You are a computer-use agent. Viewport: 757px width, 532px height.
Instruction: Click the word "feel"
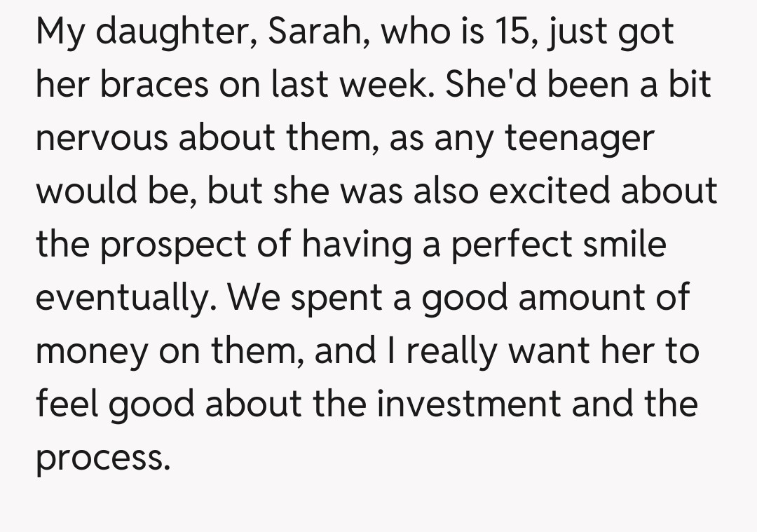click(x=66, y=404)
